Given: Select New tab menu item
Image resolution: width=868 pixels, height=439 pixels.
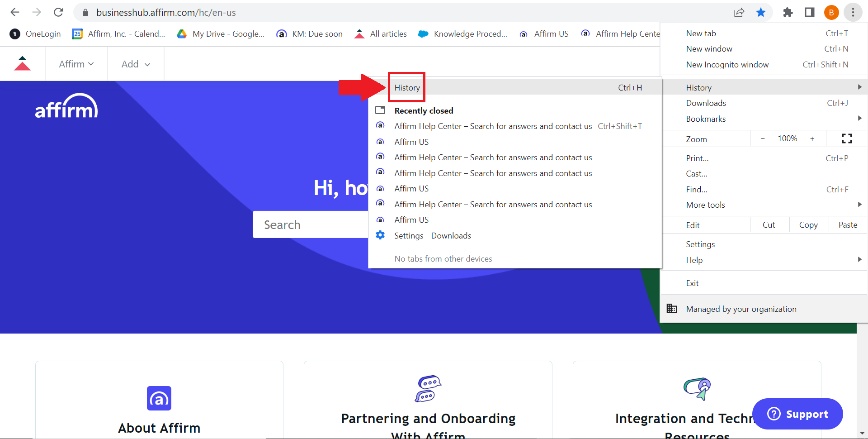Looking at the screenshot, I should (x=764, y=33).
